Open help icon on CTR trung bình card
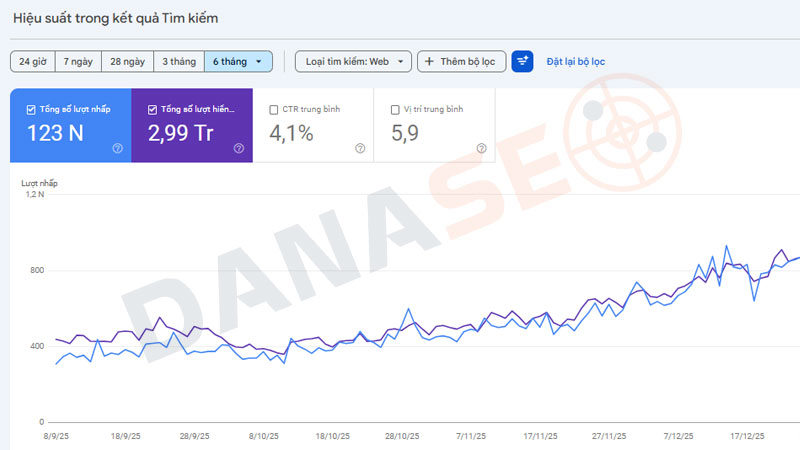Screen dimensions: 800x450 (360, 148)
